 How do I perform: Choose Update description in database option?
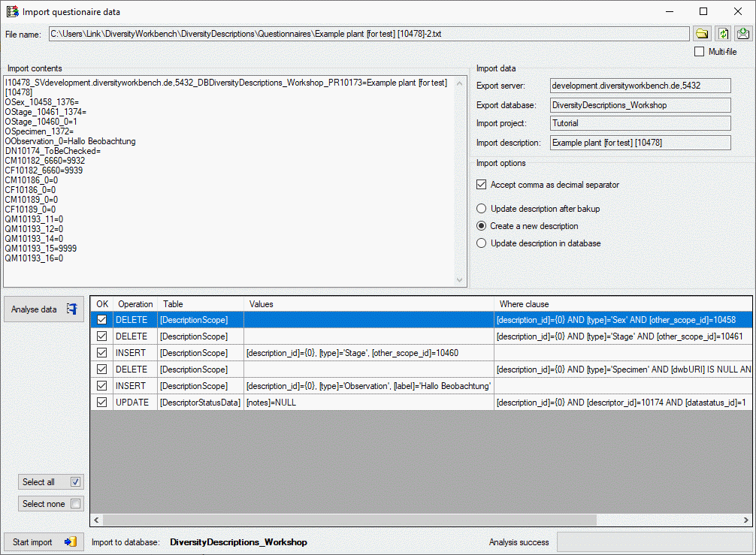[482, 243]
